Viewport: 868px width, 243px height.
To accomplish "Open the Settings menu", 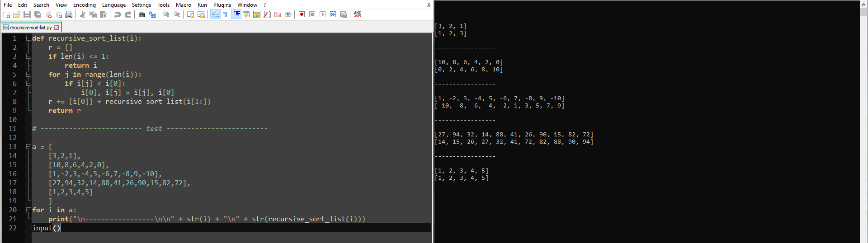I will [142, 5].
